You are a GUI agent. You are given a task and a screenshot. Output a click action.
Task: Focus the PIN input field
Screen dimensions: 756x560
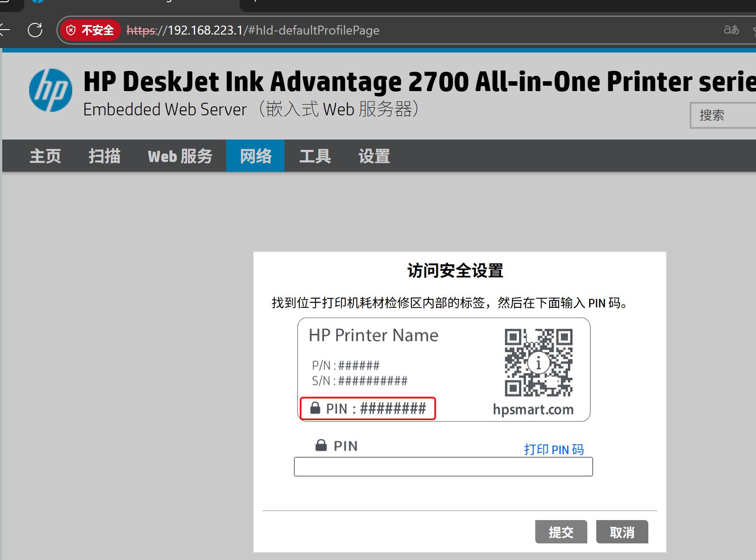pyautogui.click(x=443, y=467)
